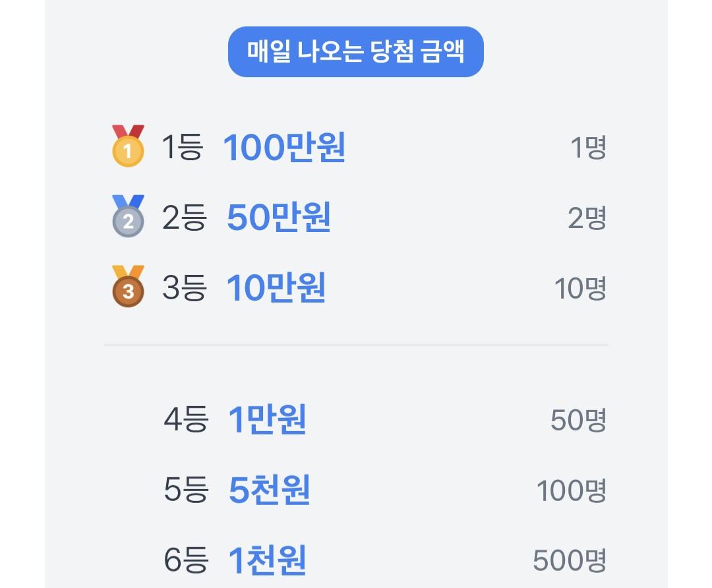
Task: Click the '6등' rank label
Action: 186,560
